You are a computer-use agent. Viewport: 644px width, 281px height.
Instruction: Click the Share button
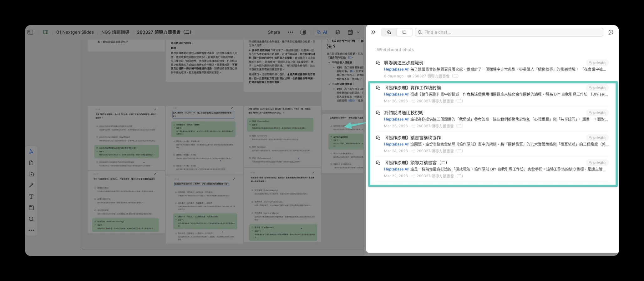coord(274,32)
